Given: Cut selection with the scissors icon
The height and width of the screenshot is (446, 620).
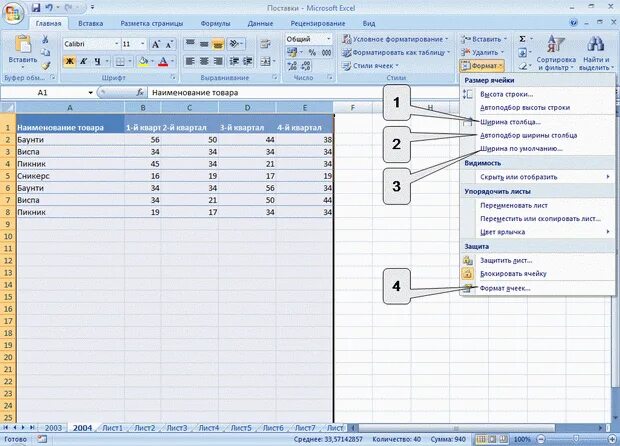Looking at the screenshot, I should [45, 39].
